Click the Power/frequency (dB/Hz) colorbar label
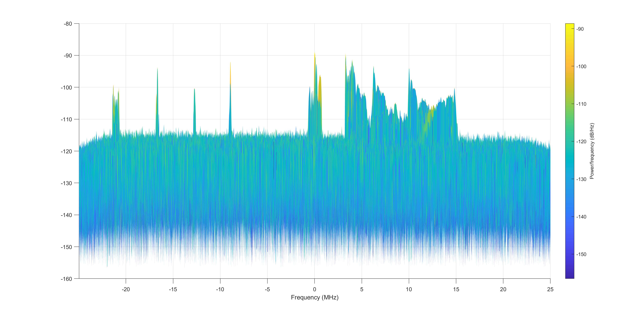Image resolution: width=644 pixels, height=313 pixels. point(592,151)
